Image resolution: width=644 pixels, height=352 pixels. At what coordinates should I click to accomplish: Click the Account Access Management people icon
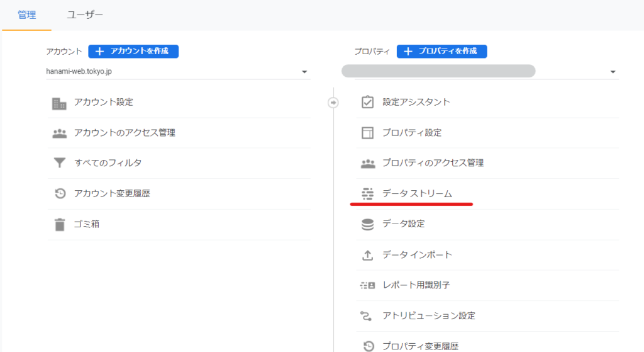59,133
